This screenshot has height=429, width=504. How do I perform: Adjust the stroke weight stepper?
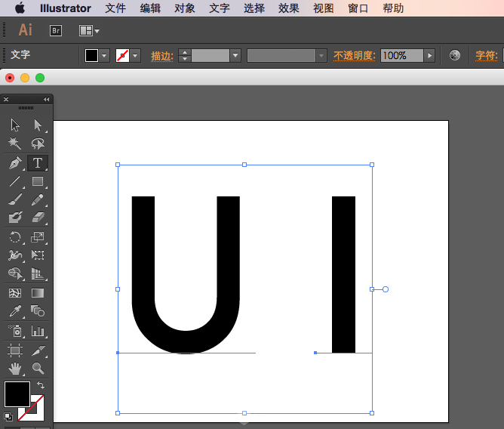coord(185,56)
